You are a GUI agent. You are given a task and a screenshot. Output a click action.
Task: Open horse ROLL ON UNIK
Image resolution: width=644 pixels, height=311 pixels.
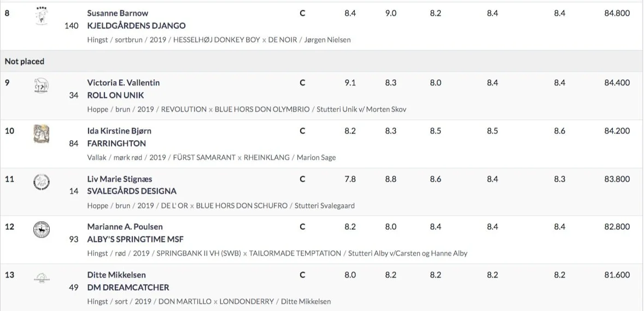pos(115,95)
